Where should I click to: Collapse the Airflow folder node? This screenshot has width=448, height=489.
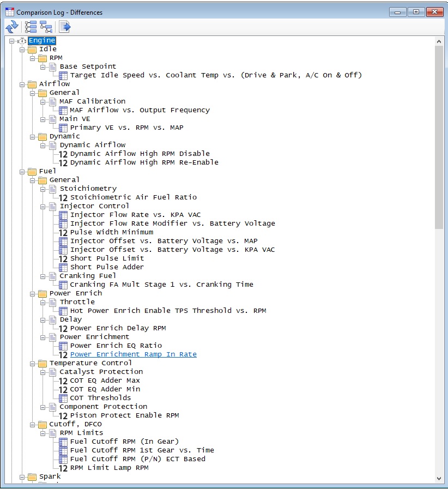pyautogui.click(x=22, y=84)
